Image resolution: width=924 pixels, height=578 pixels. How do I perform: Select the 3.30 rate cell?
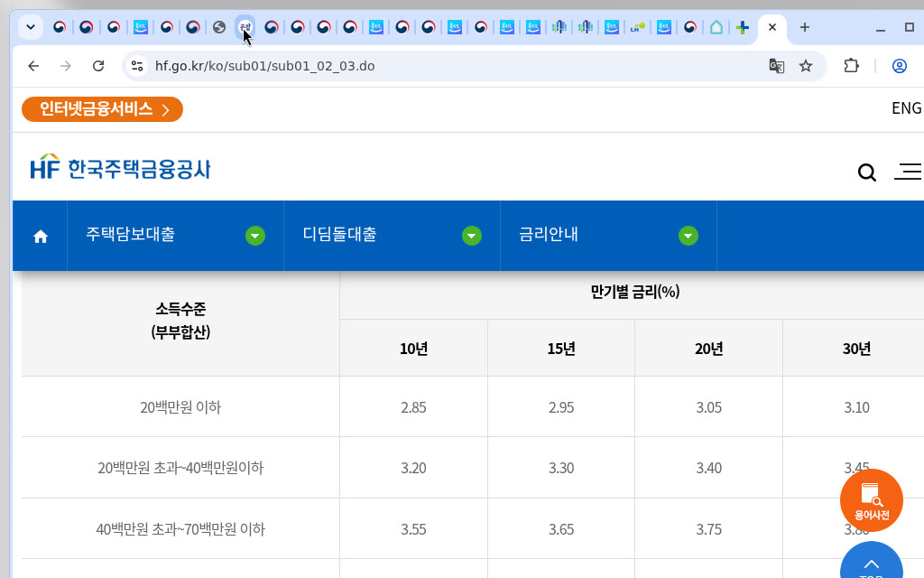pyautogui.click(x=561, y=468)
